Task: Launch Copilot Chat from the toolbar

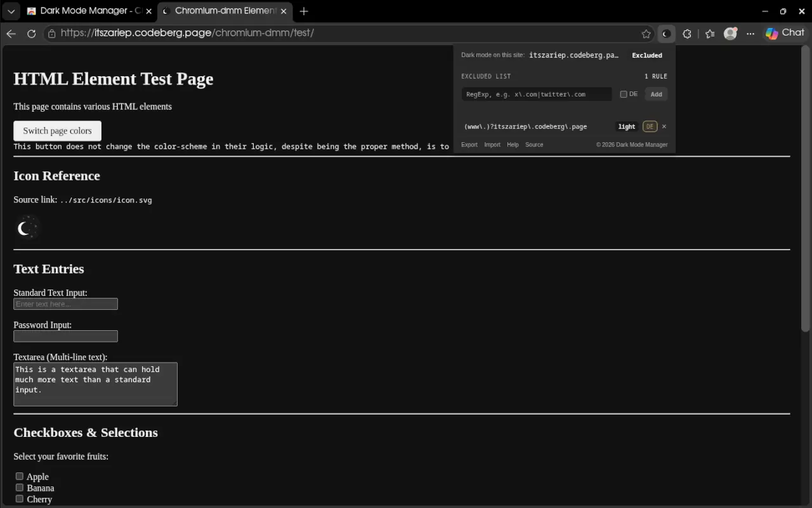Action: pyautogui.click(x=785, y=33)
